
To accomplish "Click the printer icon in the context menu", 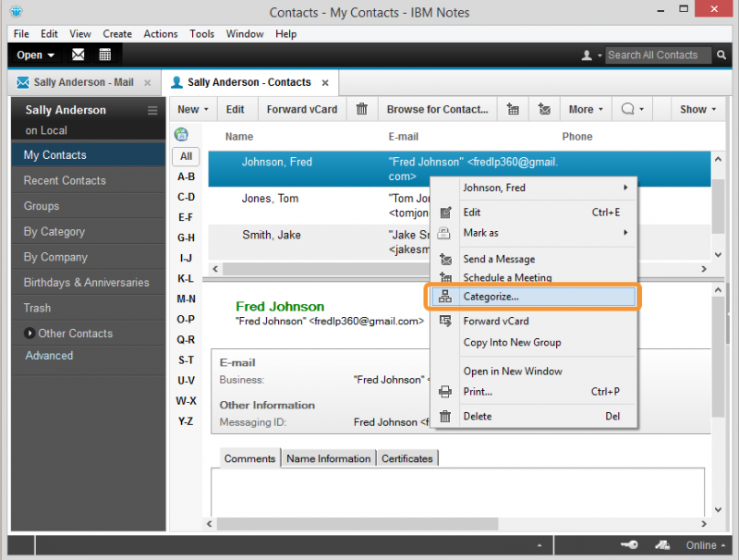I will click(445, 392).
